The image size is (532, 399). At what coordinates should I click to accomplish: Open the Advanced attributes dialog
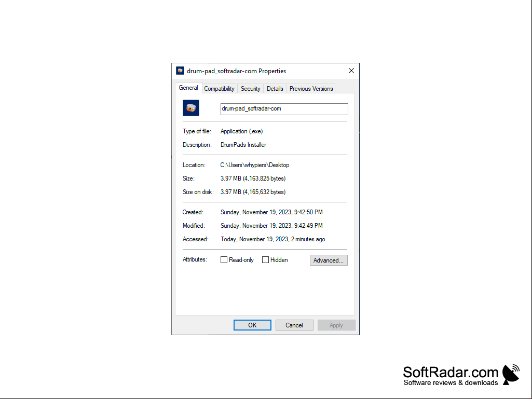coord(329,260)
